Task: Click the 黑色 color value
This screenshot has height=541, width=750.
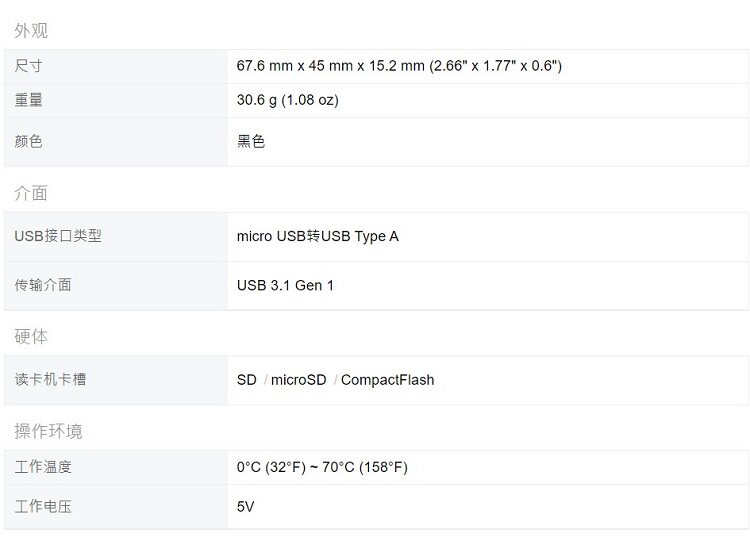Action: point(251,142)
